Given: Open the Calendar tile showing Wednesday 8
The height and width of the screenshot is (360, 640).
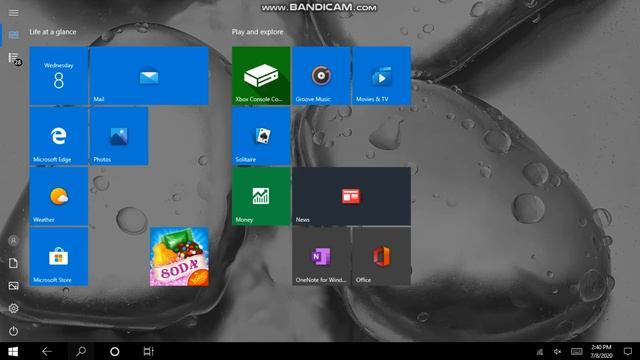Looking at the screenshot, I should [59, 76].
